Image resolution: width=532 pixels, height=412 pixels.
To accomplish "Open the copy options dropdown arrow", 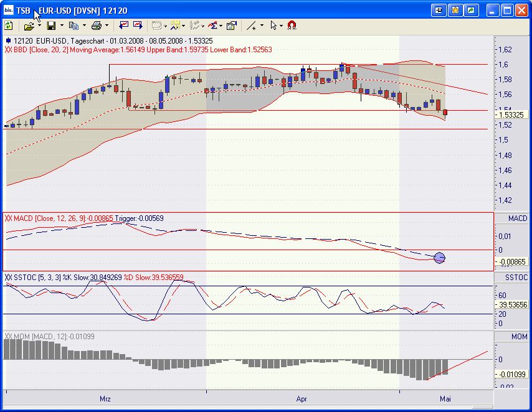I will [x=84, y=26].
